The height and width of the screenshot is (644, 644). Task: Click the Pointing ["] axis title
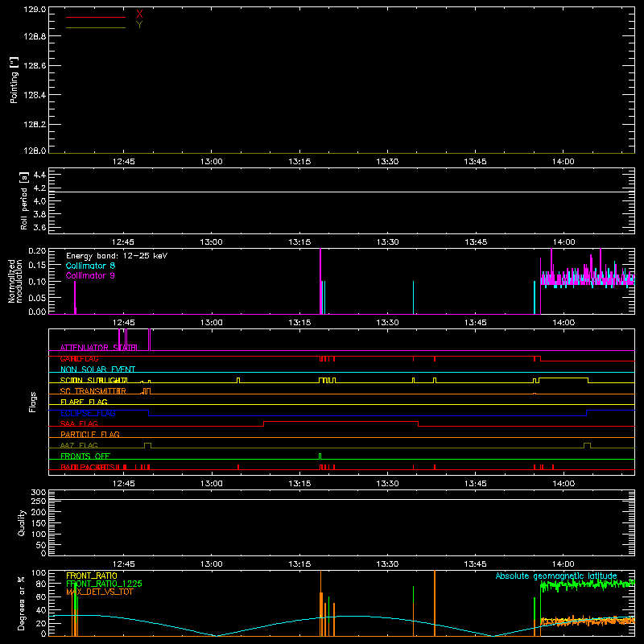pyautogui.click(x=14, y=80)
